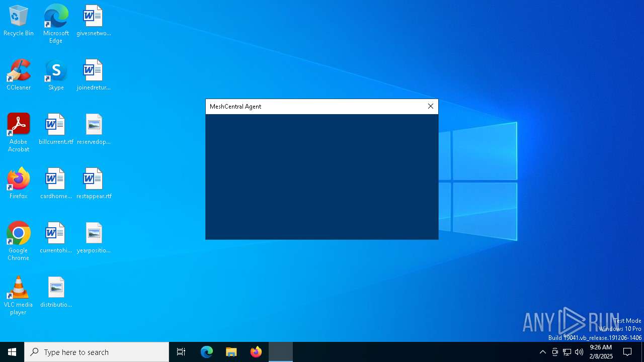Expand hidden system tray icons
644x362 pixels.
[x=543, y=352]
